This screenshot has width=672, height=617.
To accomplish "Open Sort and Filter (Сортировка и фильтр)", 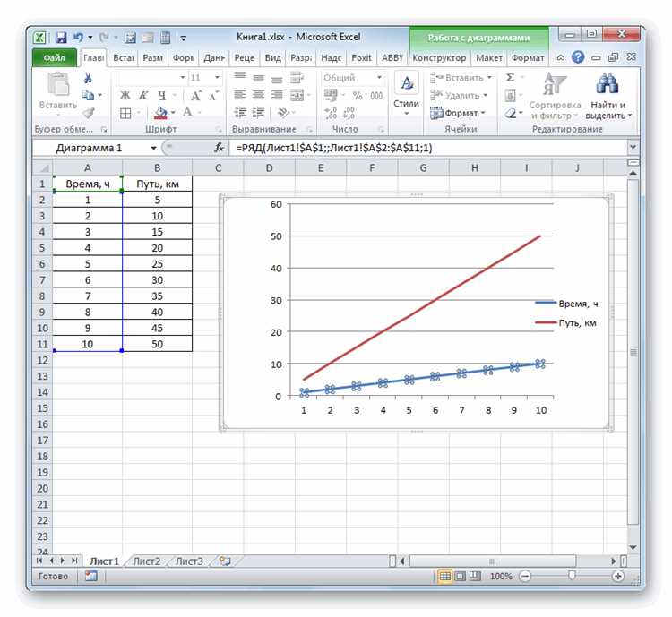I will pyautogui.click(x=555, y=97).
